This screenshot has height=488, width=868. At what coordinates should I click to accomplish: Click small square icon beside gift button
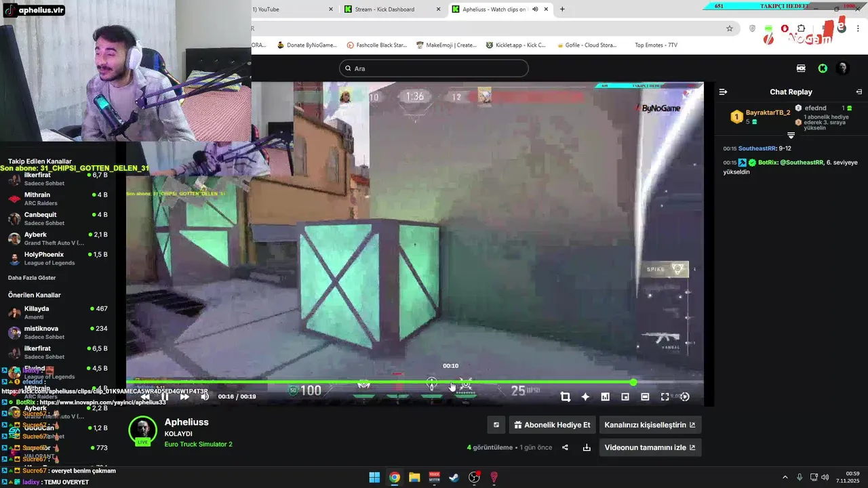(496, 425)
